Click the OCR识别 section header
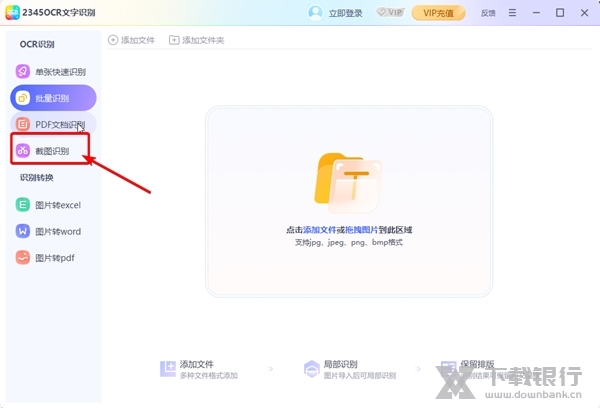The width and height of the screenshot is (600, 408). pyautogui.click(x=37, y=44)
